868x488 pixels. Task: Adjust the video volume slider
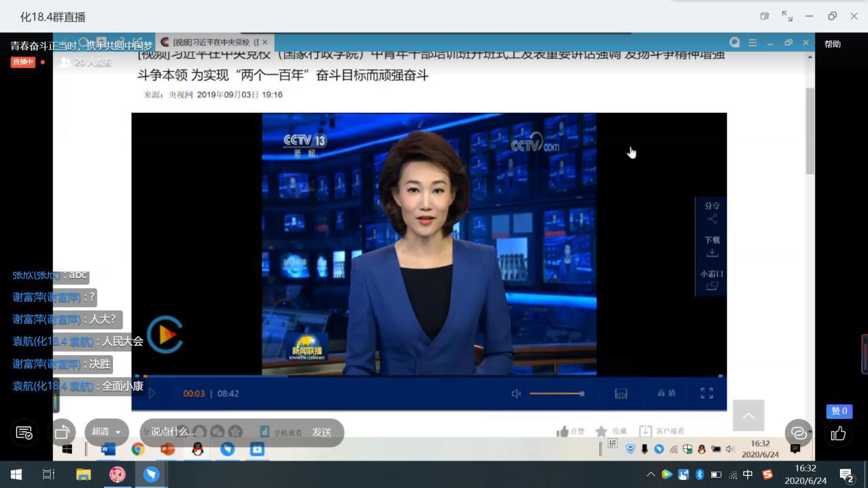[556, 394]
